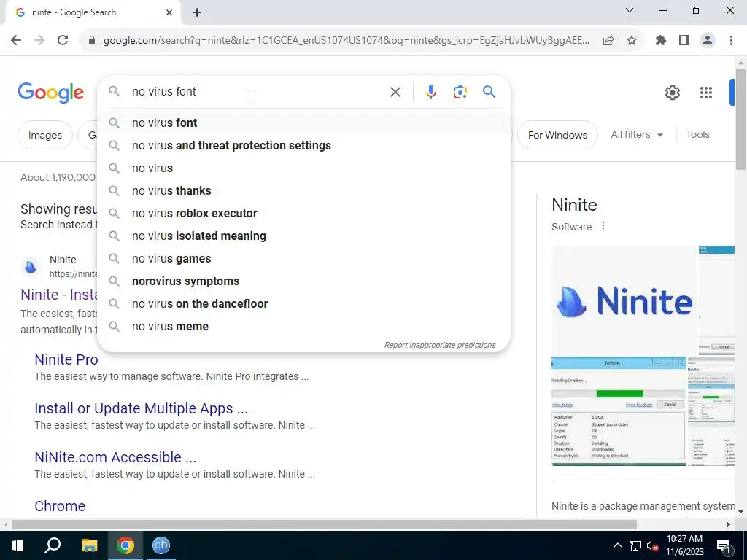Click inside the Google search field
747x560 pixels.
[x=258, y=91]
